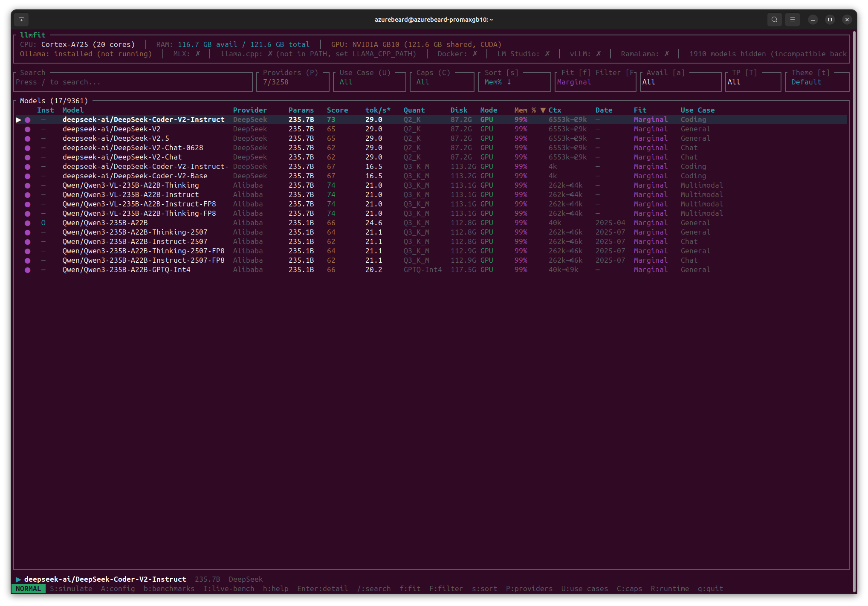Click the Model column header
The height and width of the screenshot is (606, 868).
73,110
